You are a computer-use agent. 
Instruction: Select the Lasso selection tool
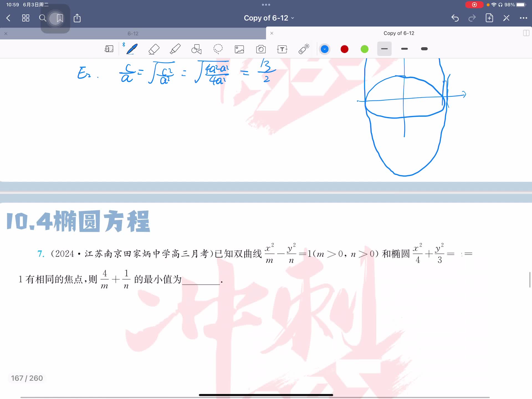(x=218, y=49)
